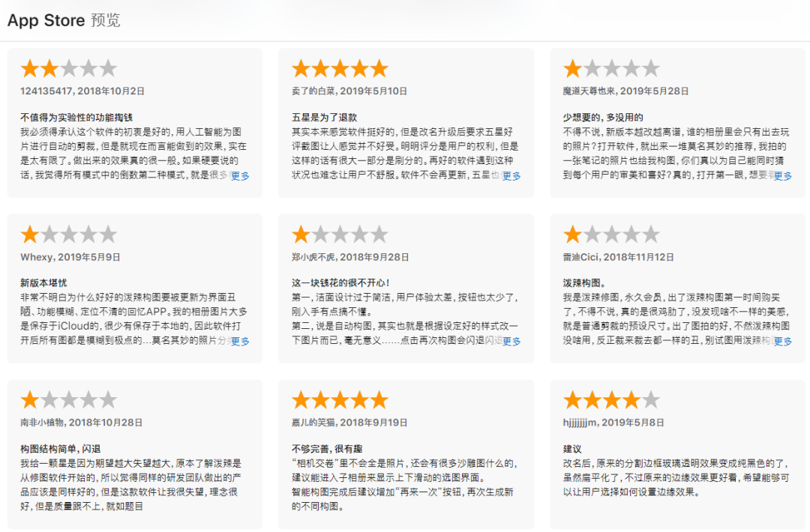Click star rating on 雷迪Cici's review
The width and height of the screenshot is (810, 532).
pyautogui.click(x=612, y=235)
